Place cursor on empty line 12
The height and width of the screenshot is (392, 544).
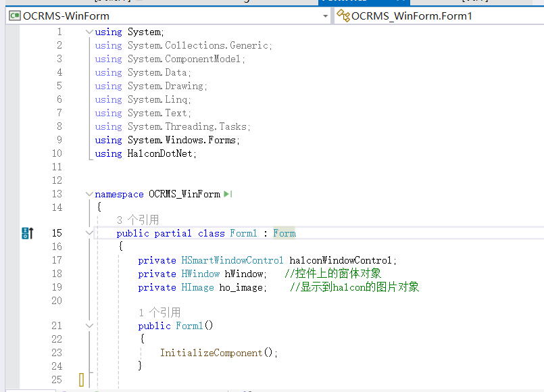[x=203, y=180]
